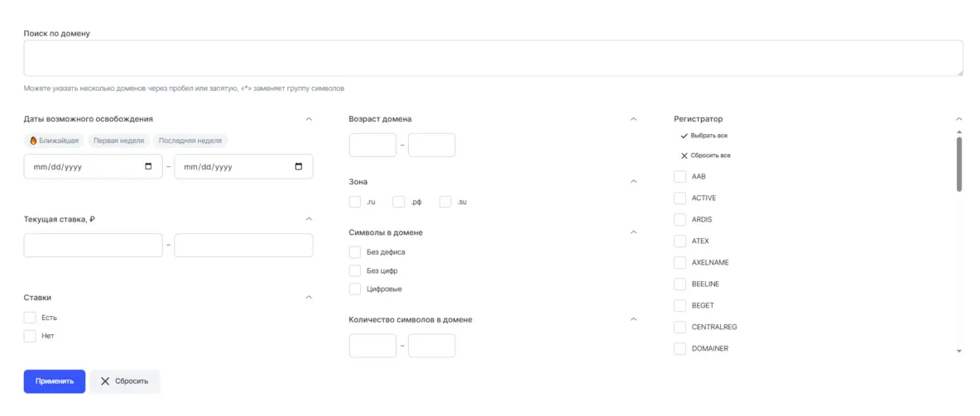Tick the .su zone checkbox
980x416 pixels.
(445, 202)
